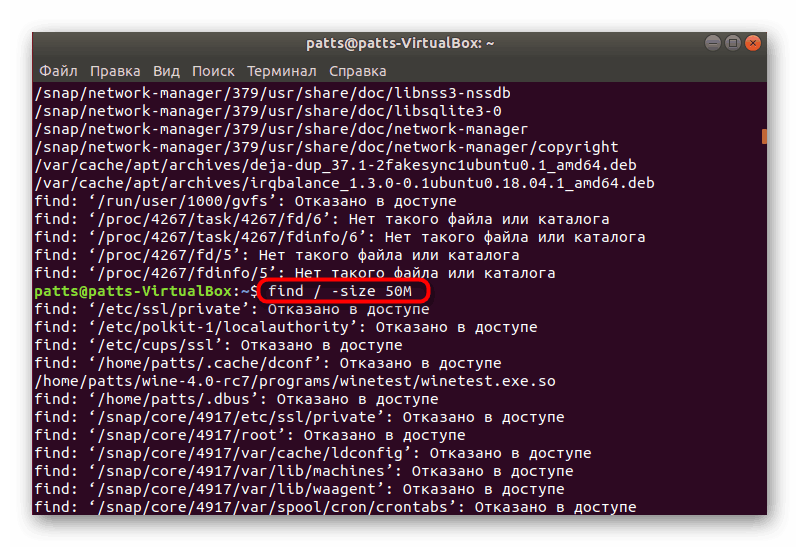Maximize the terminal window
Screen dimensions: 799x547
pos(733,43)
